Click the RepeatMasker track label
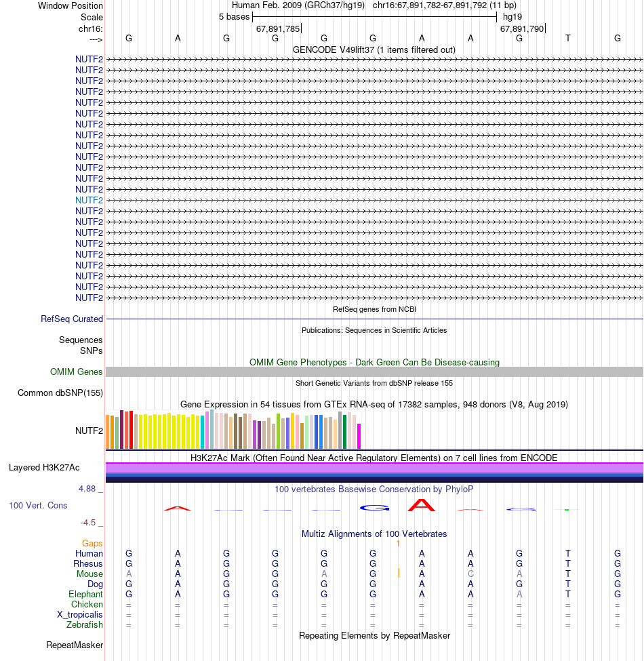The width and height of the screenshot is (644, 661). coord(75,645)
